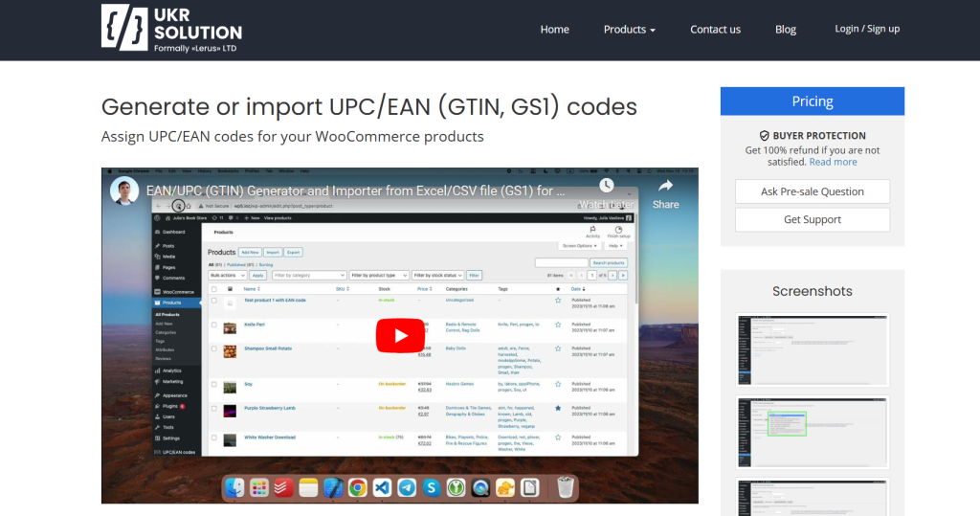Click the Export button in video
Viewport: 980px width, 516px height.
click(x=293, y=252)
